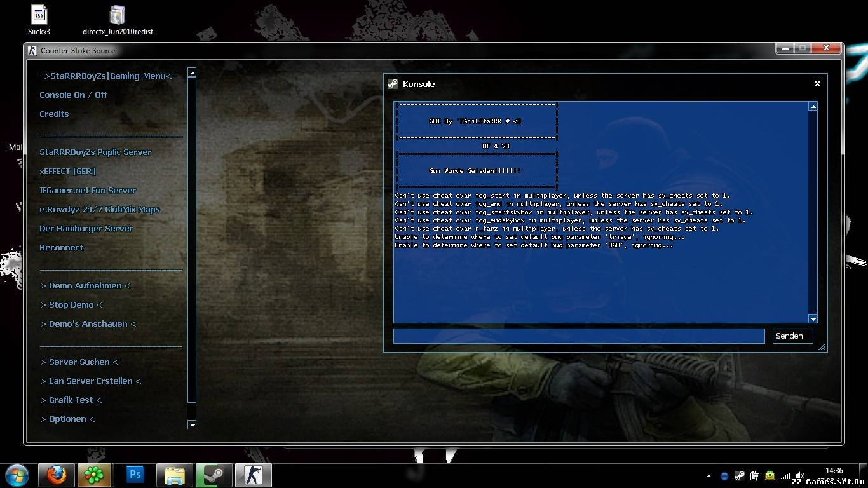This screenshot has height=488, width=868.
Task: Open network signal tray icon
Action: 785,476
